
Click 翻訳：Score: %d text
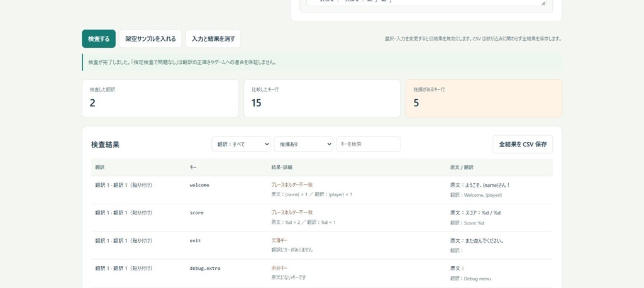(467, 223)
